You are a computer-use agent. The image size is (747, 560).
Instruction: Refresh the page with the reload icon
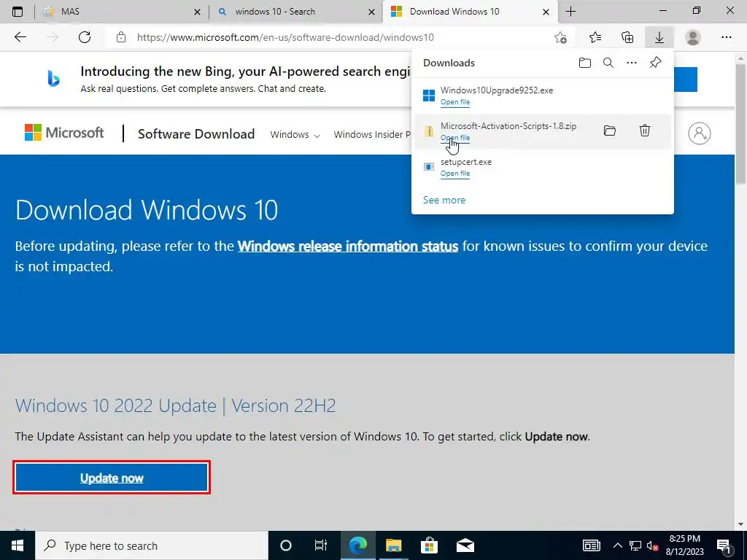85,37
